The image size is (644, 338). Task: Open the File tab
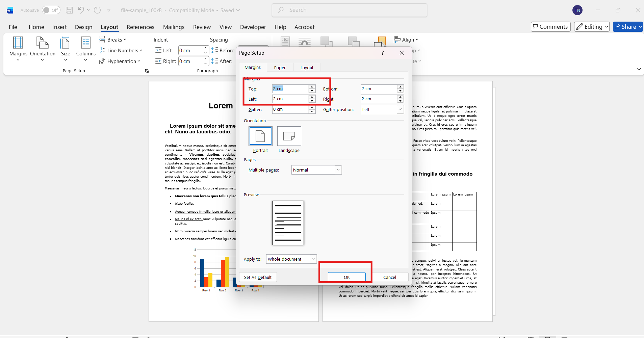pyautogui.click(x=13, y=27)
